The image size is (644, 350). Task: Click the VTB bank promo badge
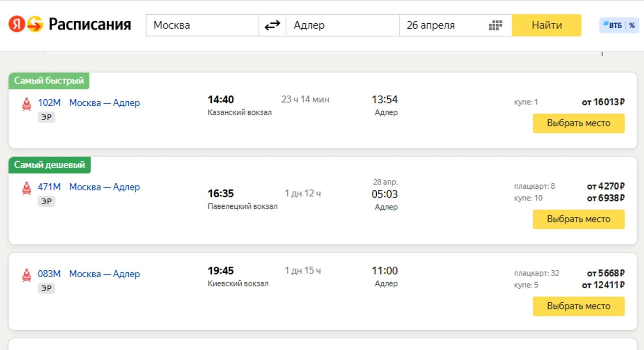click(x=619, y=26)
